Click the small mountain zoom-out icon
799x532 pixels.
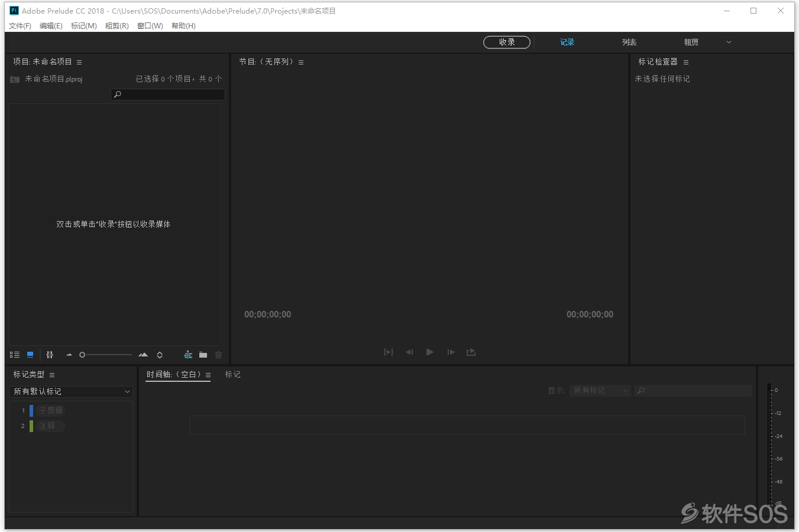[69, 355]
